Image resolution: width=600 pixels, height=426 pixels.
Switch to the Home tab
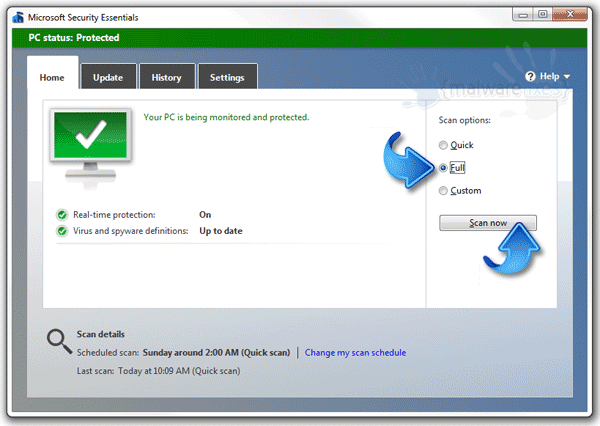pos(52,73)
